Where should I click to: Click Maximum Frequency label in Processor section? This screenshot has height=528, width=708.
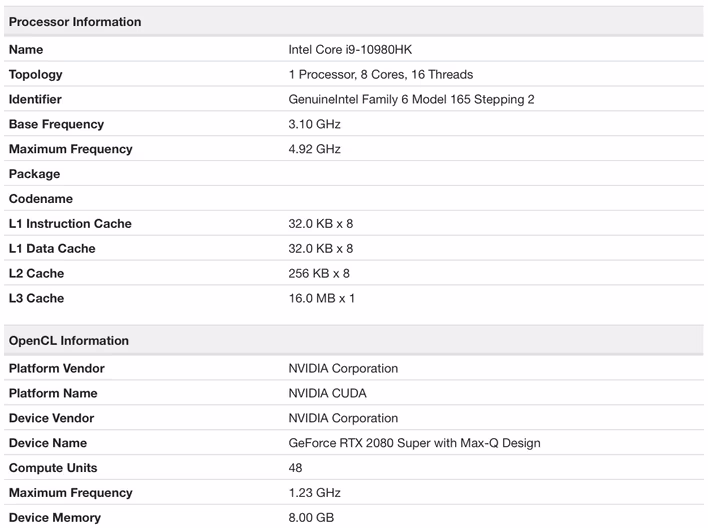70,149
